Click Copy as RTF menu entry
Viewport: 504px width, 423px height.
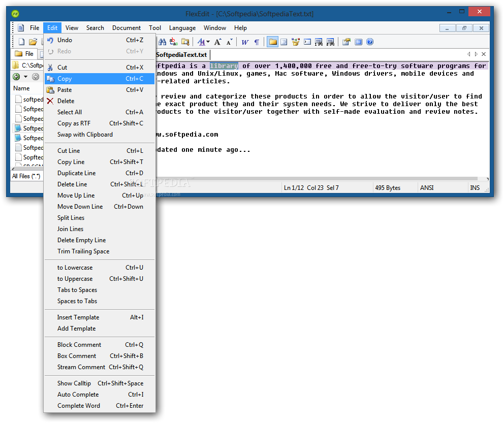pyautogui.click(x=100, y=123)
